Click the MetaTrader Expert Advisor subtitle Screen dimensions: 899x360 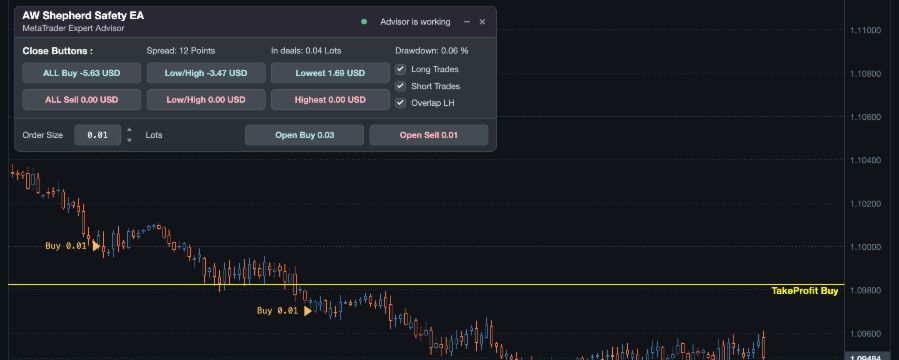[73, 28]
